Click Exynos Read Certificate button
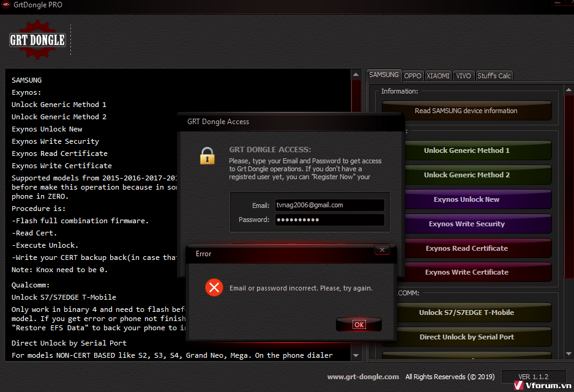Viewport: 574px width, 392px height. [478, 248]
